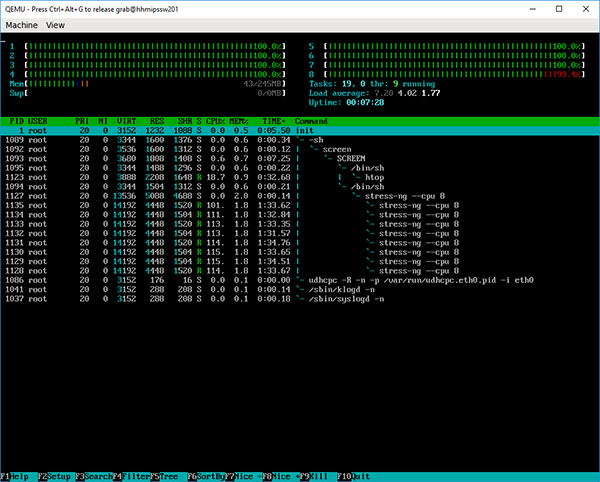The width and height of the screenshot is (600, 482).
Task: Click the CPU 5 usage meter
Action: click(x=447, y=46)
